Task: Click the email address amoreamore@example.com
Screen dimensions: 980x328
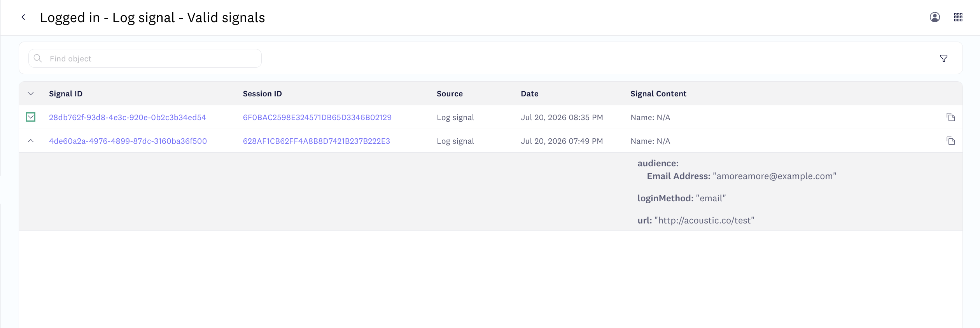Action: (775, 176)
